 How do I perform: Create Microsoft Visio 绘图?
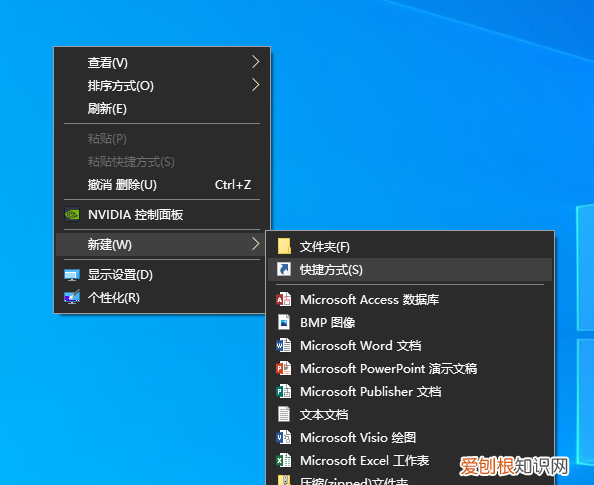(x=410, y=437)
